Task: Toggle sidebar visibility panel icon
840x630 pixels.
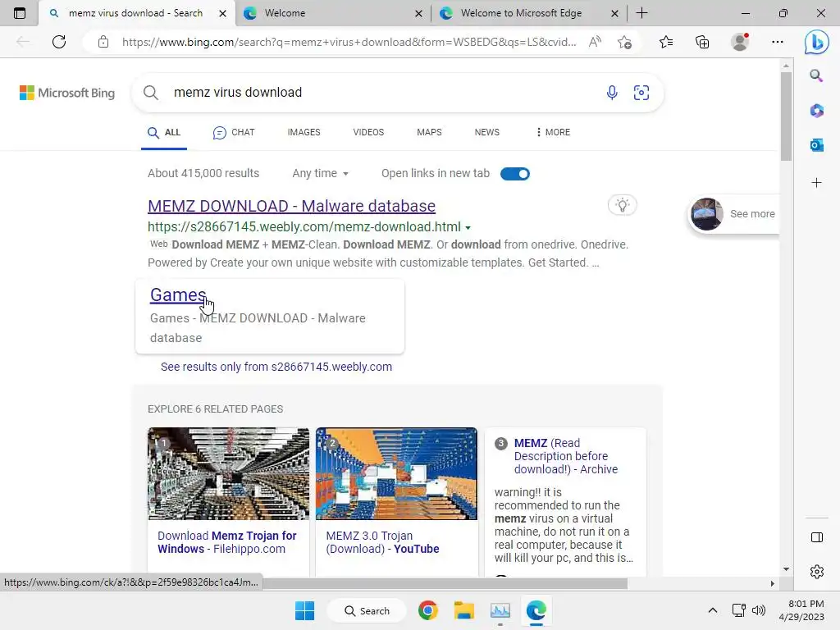Action: tap(816, 537)
